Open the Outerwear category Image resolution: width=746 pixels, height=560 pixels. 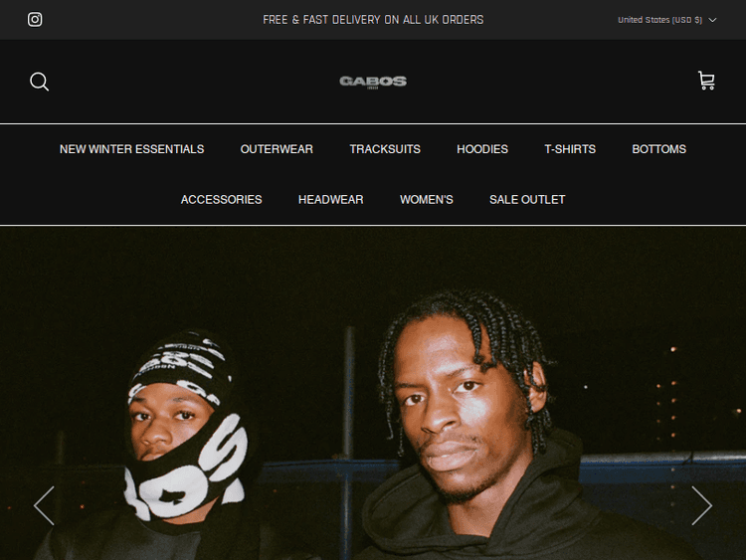pyautogui.click(x=277, y=149)
